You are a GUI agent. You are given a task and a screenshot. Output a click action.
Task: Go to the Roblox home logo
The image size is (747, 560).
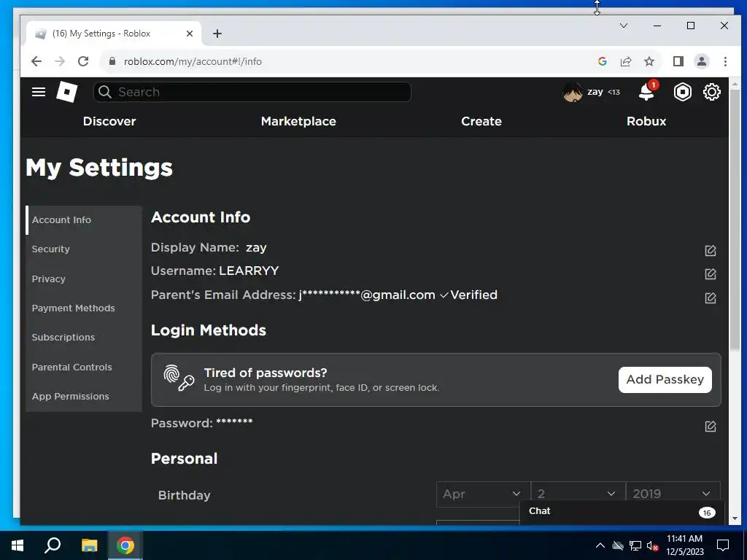66,92
